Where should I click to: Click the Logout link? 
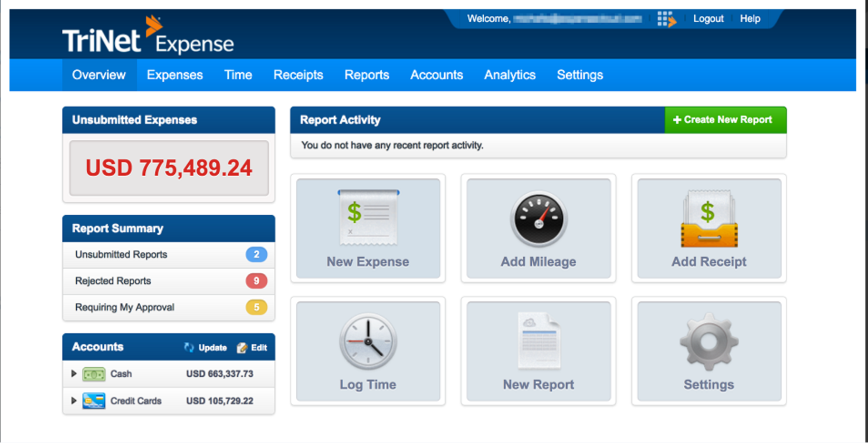708,19
